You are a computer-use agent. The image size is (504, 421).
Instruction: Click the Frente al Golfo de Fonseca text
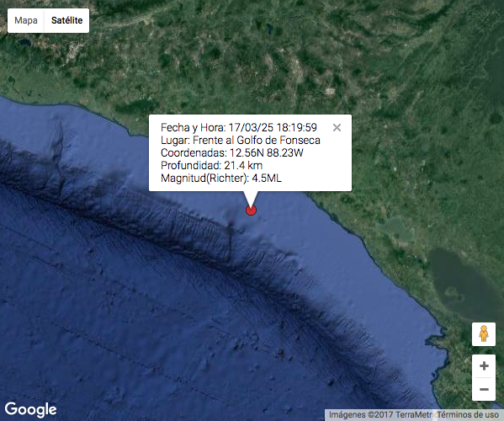(x=257, y=141)
